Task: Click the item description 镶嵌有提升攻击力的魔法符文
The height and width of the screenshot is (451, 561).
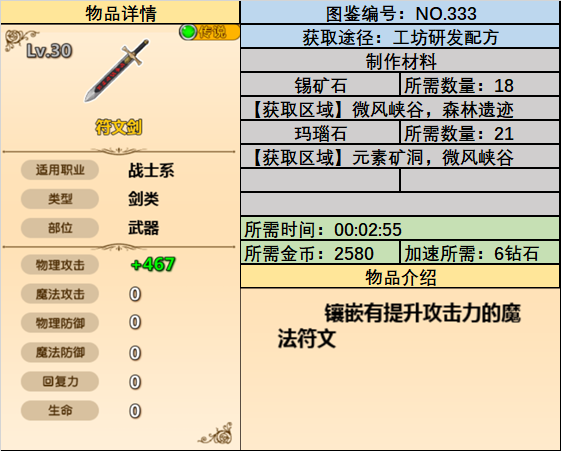Action: click(399, 326)
